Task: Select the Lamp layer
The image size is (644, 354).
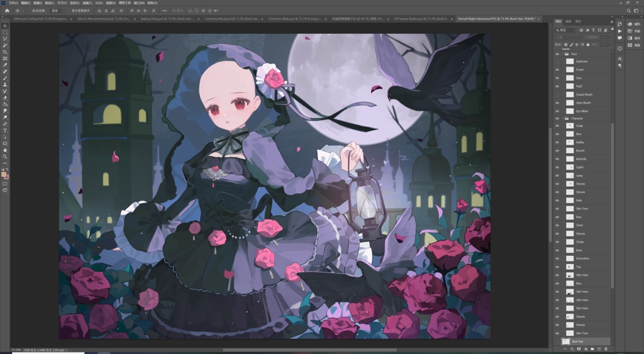Action: [x=582, y=175]
